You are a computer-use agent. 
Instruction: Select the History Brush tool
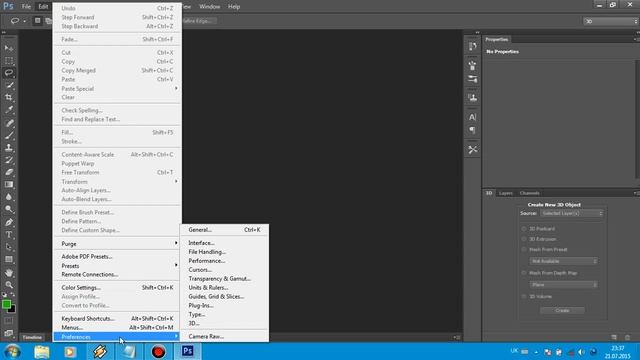[x=9, y=160]
